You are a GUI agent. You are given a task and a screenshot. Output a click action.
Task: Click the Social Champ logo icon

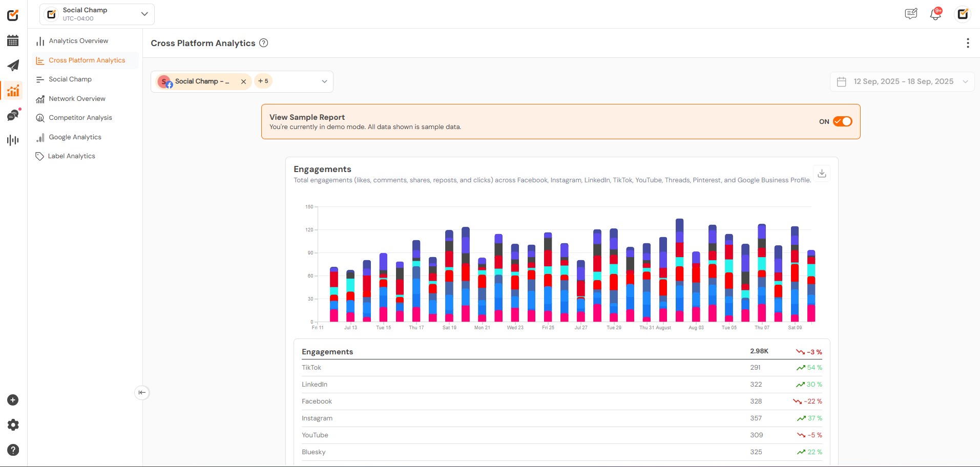(13, 15)
